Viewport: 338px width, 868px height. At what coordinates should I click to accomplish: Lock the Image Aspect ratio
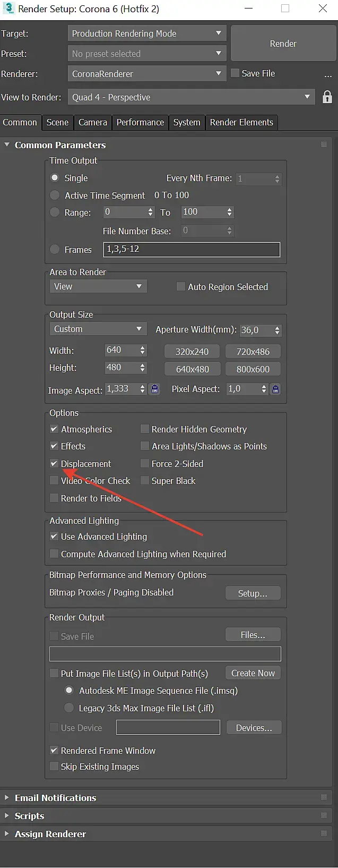point(154,389)
